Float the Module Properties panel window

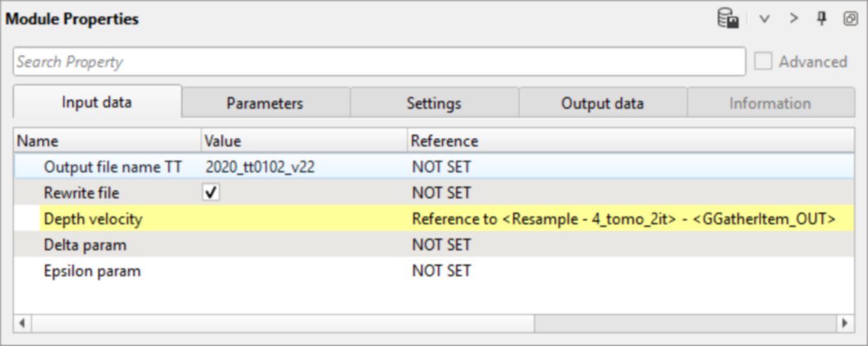pos(851,19)
